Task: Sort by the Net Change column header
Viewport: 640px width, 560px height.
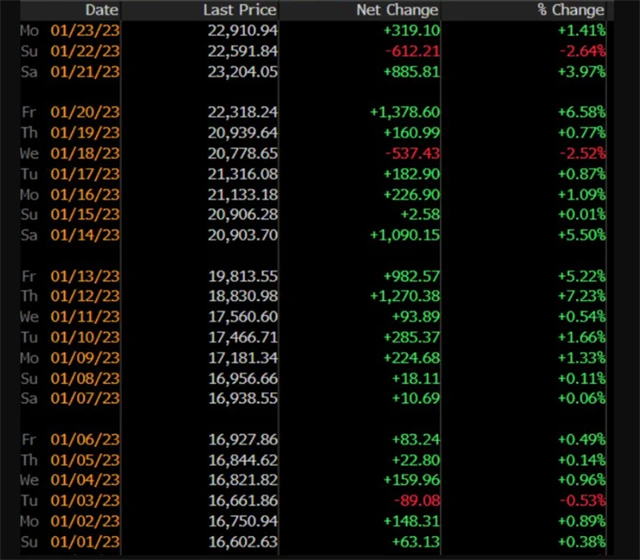Action: [397, 10]
